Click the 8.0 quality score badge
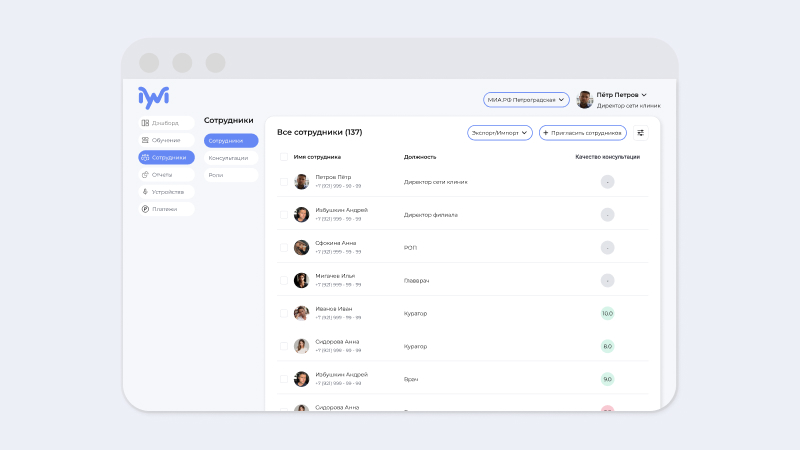 click(x=607, y=346)
